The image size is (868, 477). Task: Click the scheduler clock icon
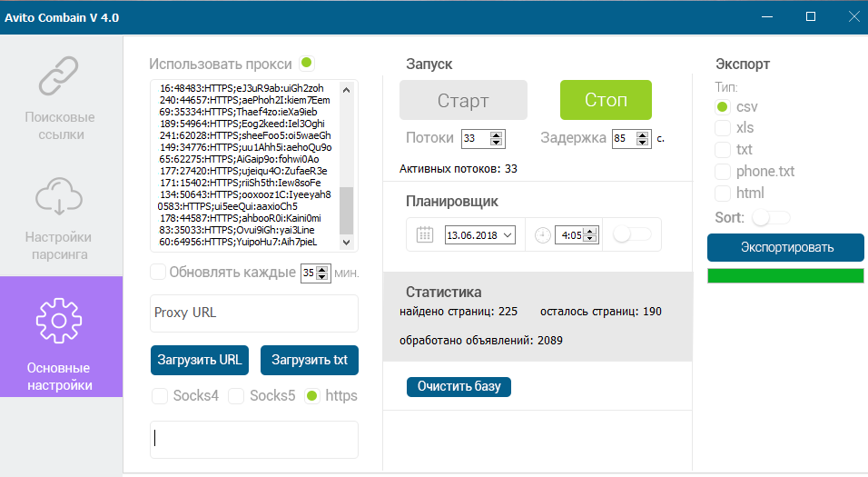pos(543,234)
